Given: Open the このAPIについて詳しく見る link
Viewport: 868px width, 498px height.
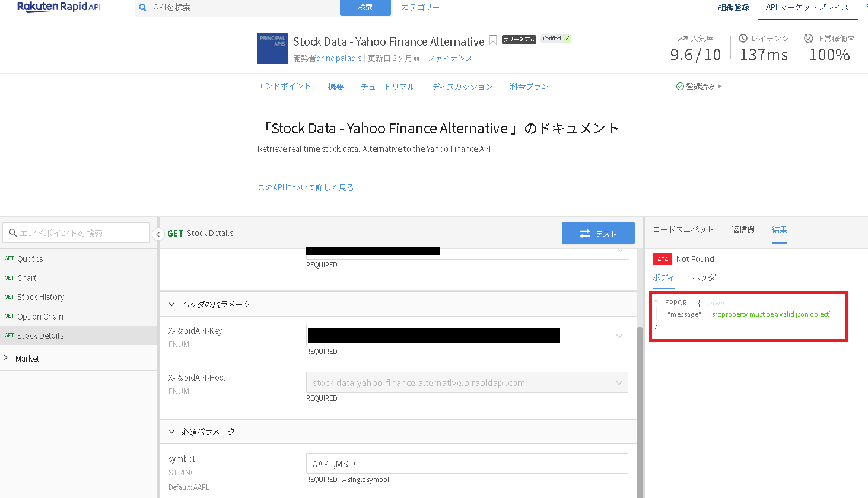Looking at the screenshot, I should [x=306, y=187].
